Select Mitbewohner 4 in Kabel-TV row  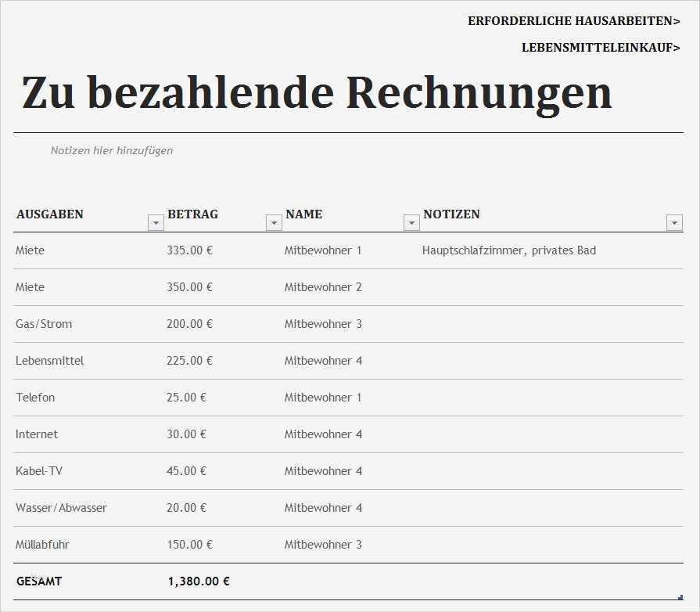point(323,471)
